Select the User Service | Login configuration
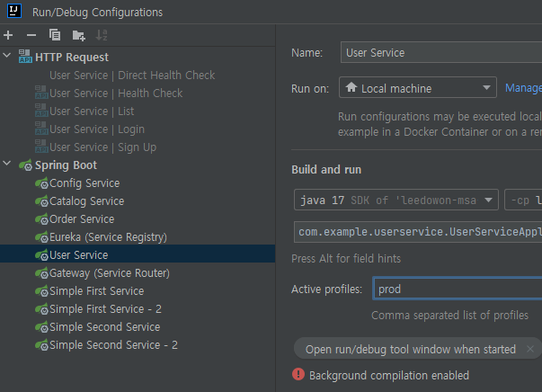542x392 pixels. tap(138, 129)
